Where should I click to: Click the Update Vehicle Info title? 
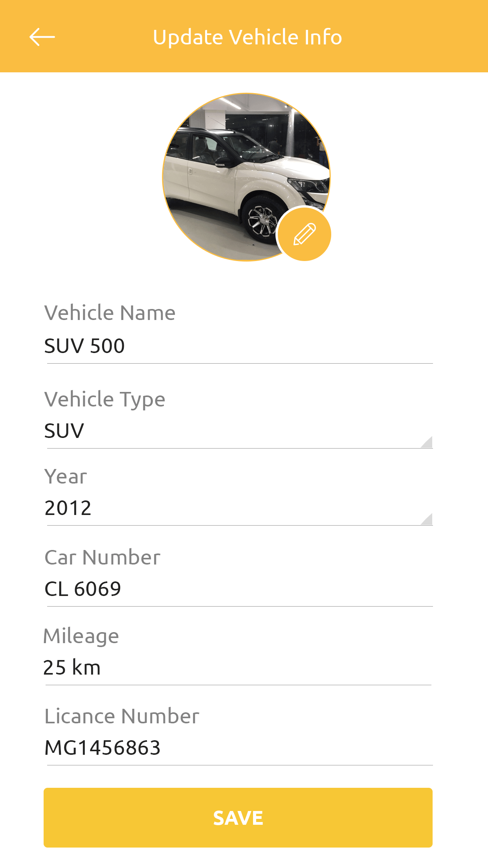(248, 37)
